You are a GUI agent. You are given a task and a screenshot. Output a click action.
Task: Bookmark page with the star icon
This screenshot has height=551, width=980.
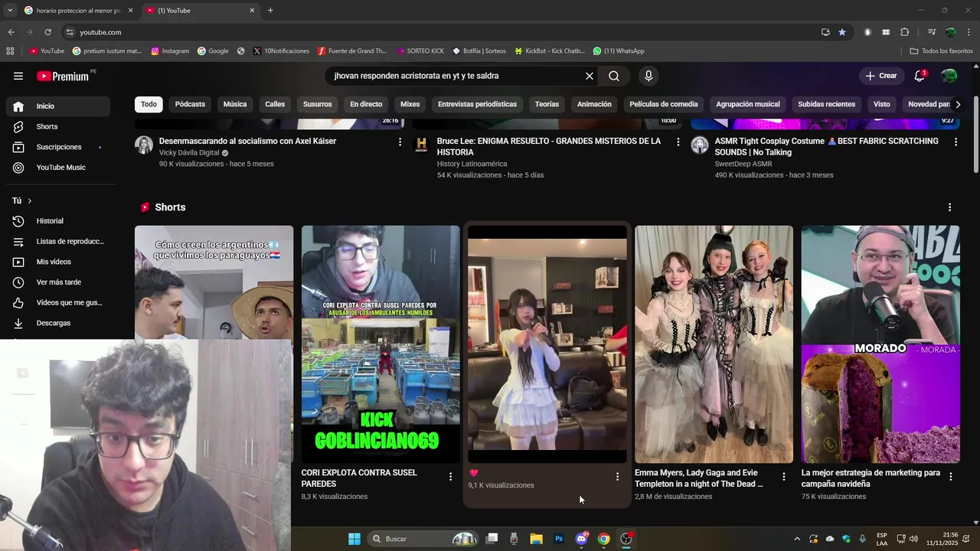click(842, 32)
